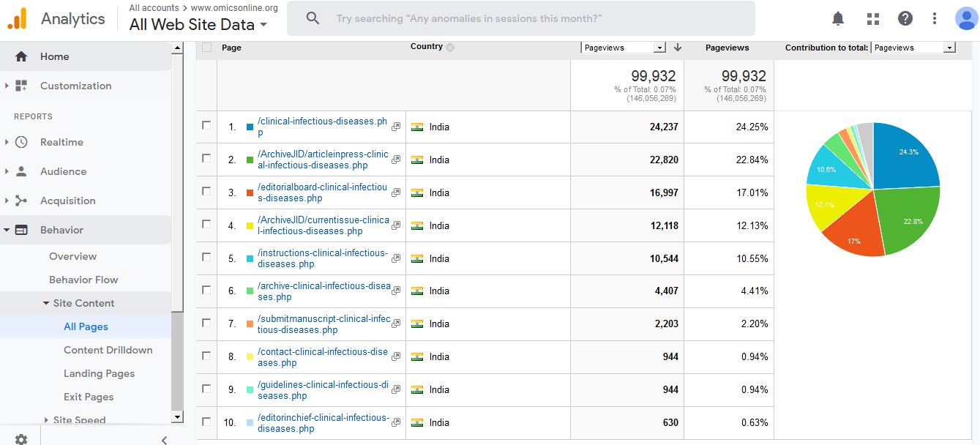Collapse the Behavior section
This screenshot has height=445, width=980.
[x=7, y=230]
